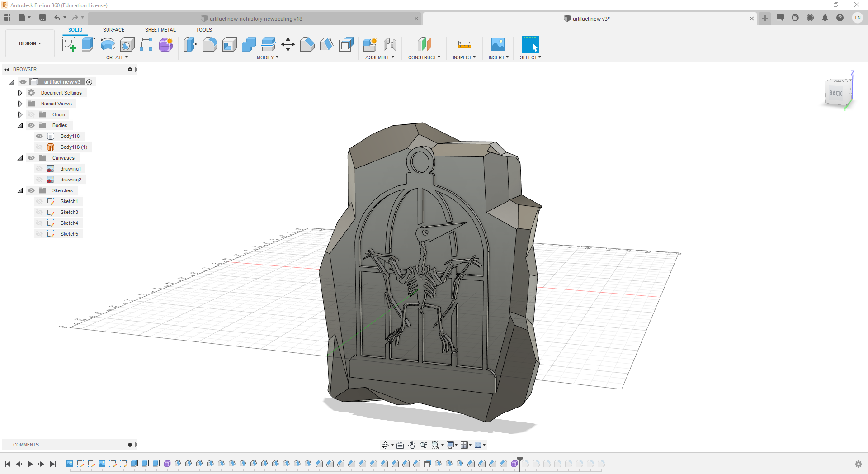The width and height of the screenshot is (868, 474).
Task: Select the Rectangular Pattern tool
Action: 146,44
